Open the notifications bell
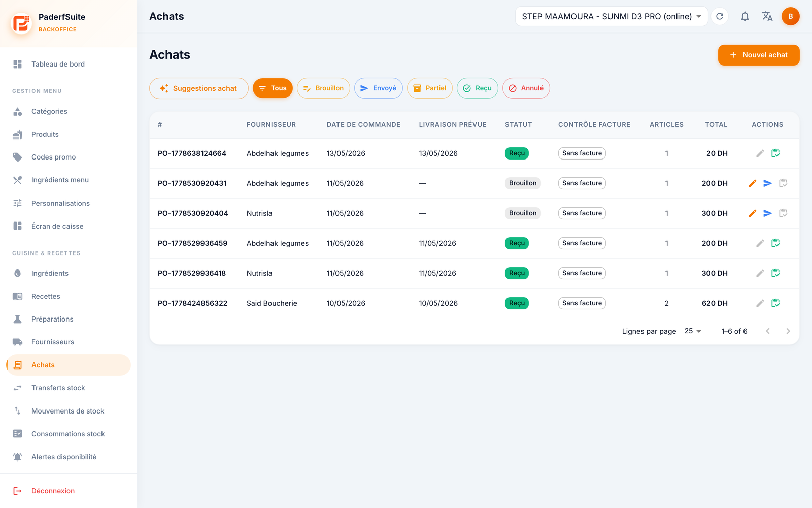 745,16
